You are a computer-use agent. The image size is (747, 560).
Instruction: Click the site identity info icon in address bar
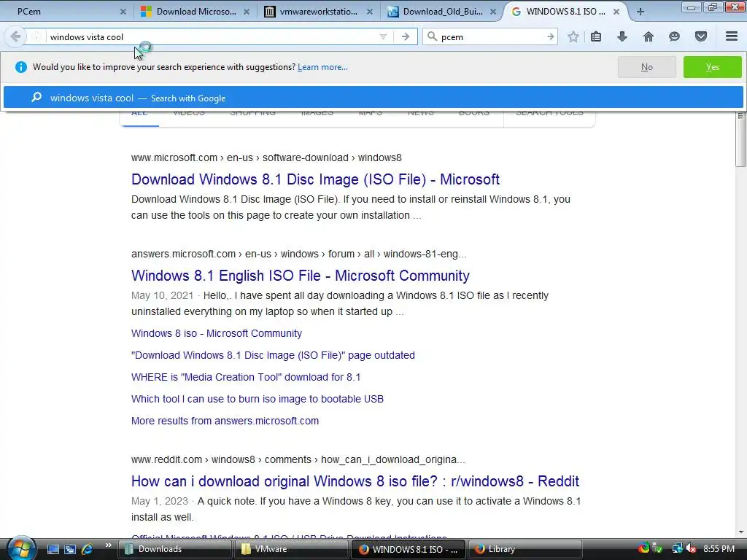pos(36,36)
